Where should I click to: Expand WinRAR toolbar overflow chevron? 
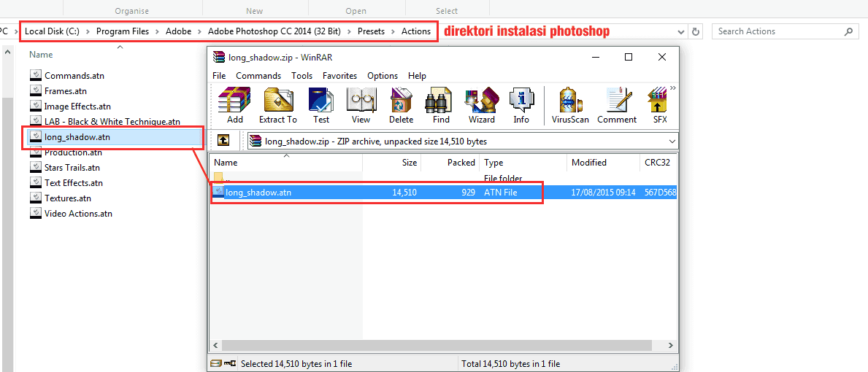coord(673,88)
